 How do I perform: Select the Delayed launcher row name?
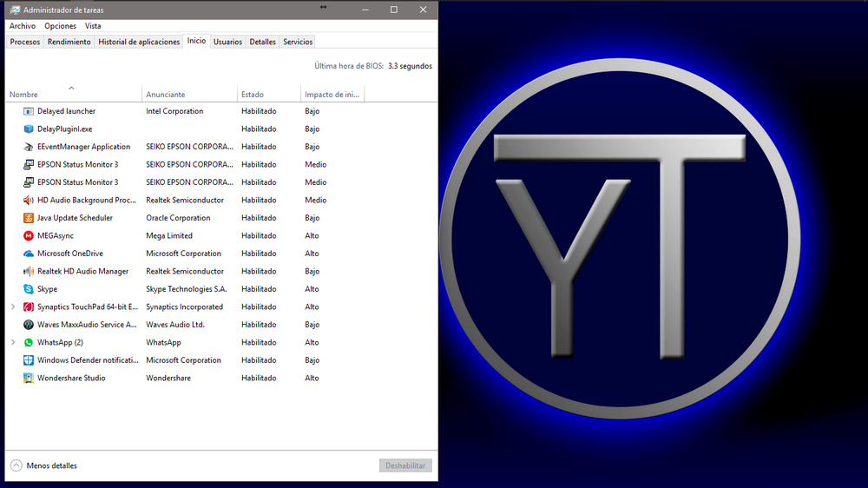pyautogui.click(x=67, y=111)
